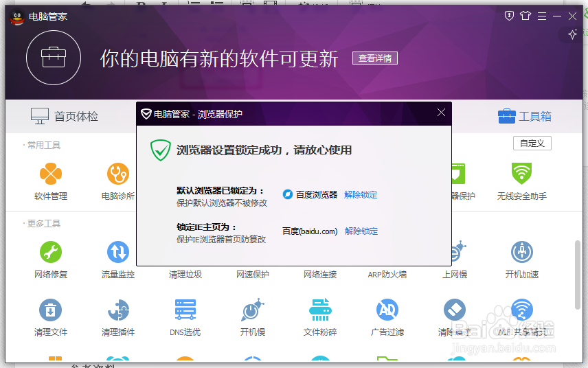
Task: Click the toolbox circle icon in header
Action: click(54, 58)
